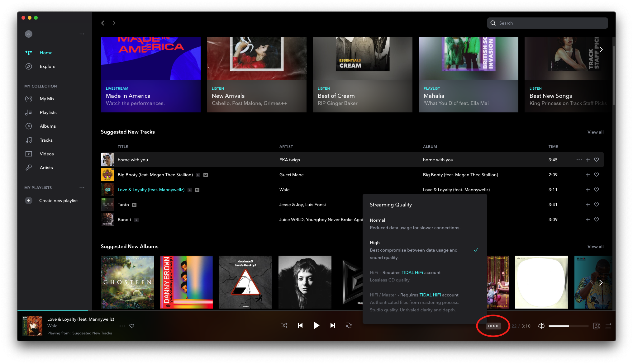This screenshot has width=633, height=364.
Task: Open Artists collection
Action: [46, 168]
